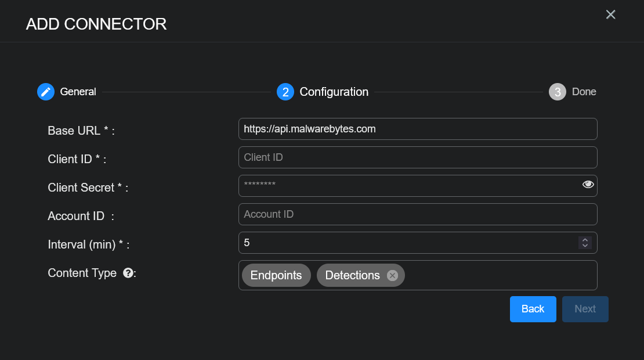644x360 pixels.
Task: Click the Detections tag label
Action: 352,275
